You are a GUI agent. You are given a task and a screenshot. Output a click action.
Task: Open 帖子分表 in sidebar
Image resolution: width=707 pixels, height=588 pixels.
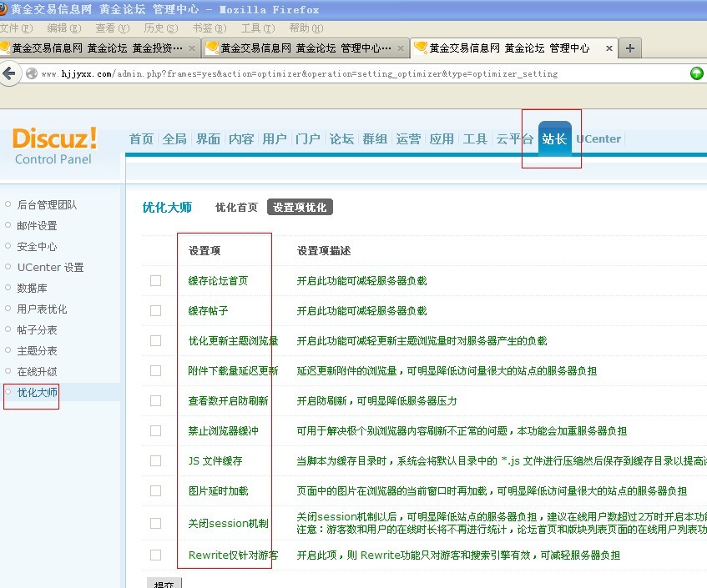tap(37, 329)
